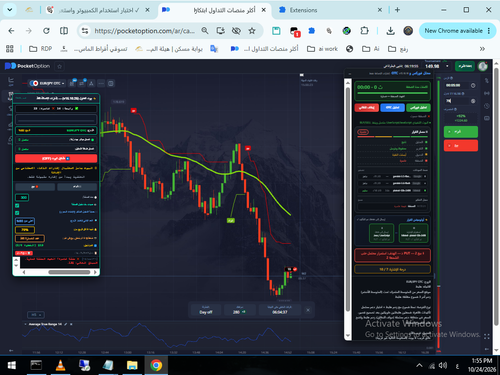Click right arrow of left panel scrollbar
The width and height of the screenshot is (500, 375).
click(x=95, y=272)
